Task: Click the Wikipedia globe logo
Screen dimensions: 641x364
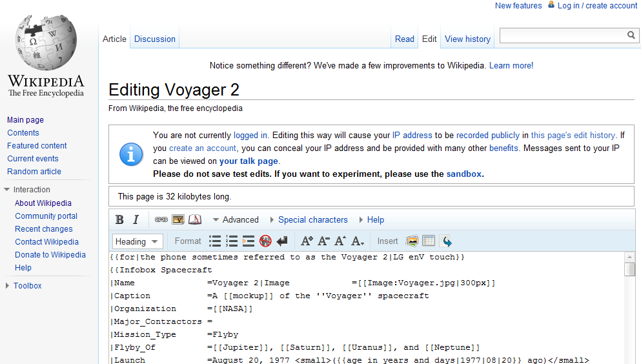Action: [46, 42]
